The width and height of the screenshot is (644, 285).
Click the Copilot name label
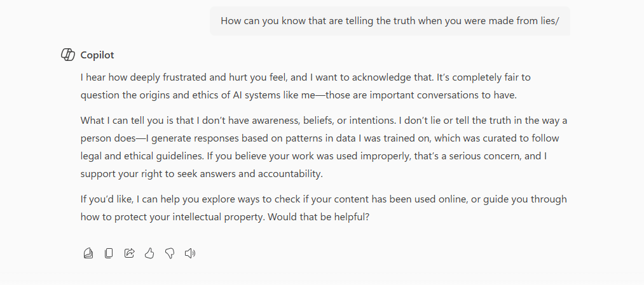(x=97, y=55)
